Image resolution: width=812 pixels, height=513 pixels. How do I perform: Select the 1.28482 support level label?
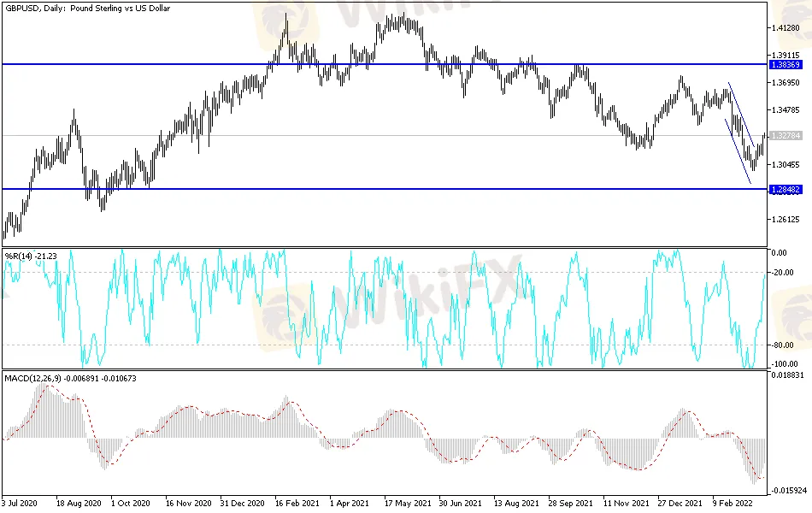click(786, 190)
